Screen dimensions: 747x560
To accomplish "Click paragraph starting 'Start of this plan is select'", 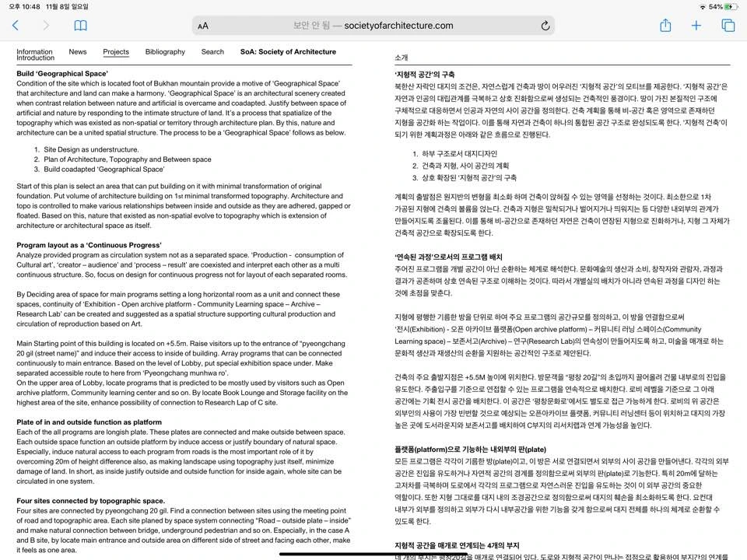I will tap(184, 205).
